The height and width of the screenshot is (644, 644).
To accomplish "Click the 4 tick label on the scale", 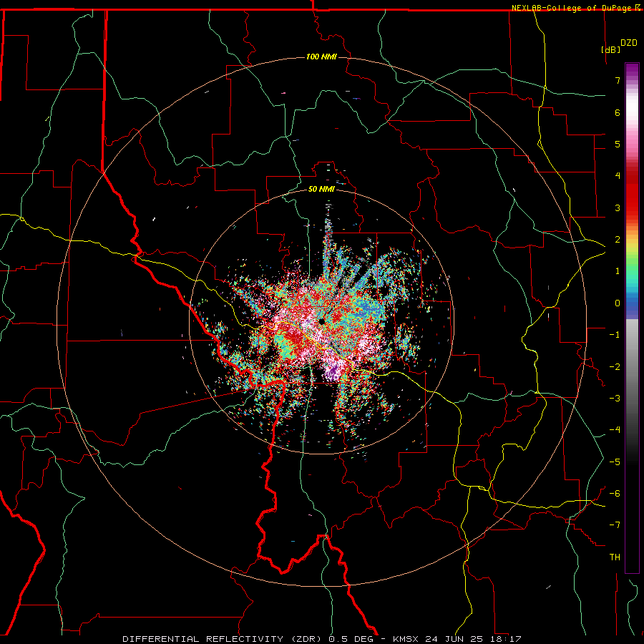I will click(x=618, y=176).
